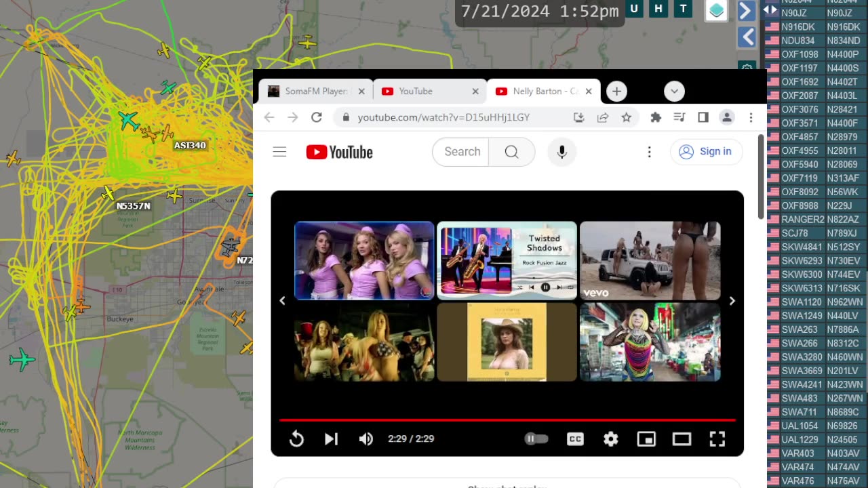Viewport: 868px width, 488px height.
Task: Toggle Chrome side panel
Action: tap(703, 117)
